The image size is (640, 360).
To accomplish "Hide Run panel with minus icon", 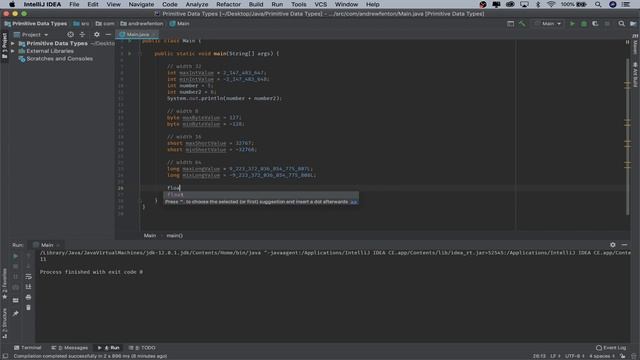I will [x=624, y=245].
